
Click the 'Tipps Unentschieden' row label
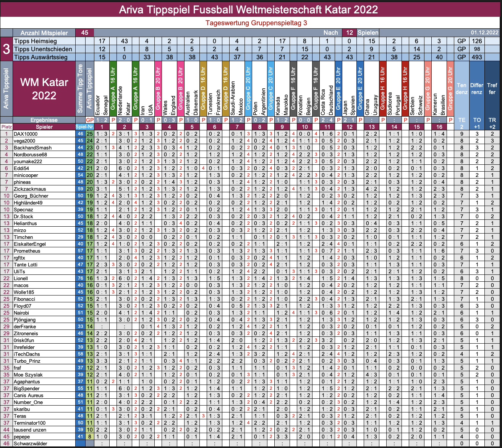click(x=43, y=49)
